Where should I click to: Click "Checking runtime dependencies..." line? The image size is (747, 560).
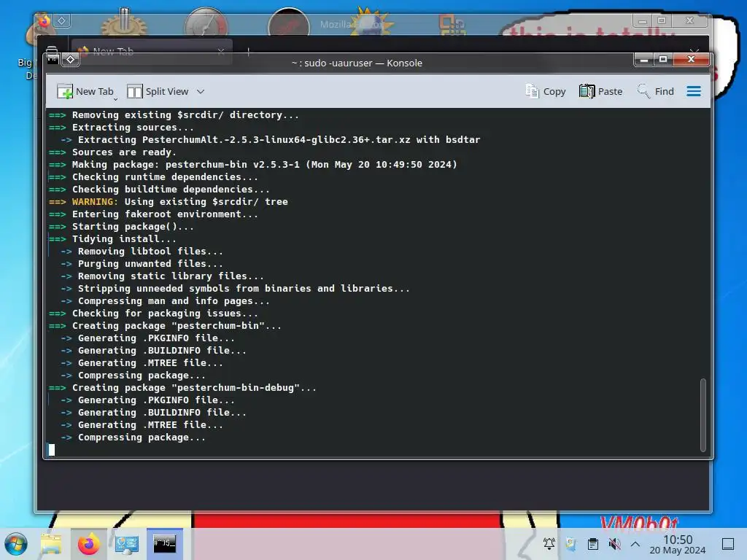(153, 177)
